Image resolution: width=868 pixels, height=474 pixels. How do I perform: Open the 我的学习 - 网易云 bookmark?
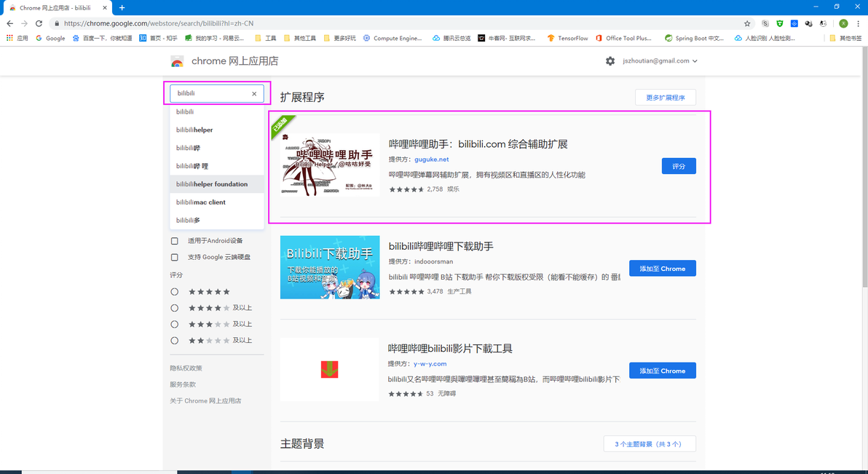[x=215, y=38]
